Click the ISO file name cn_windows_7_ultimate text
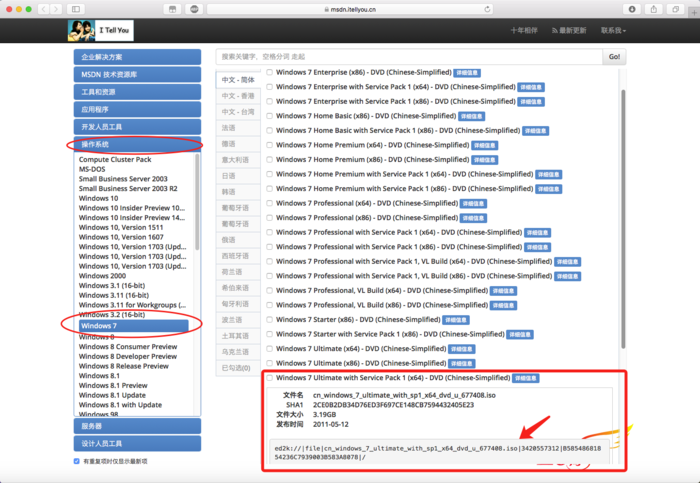This screenshot has width=700, height=483. 404,395
